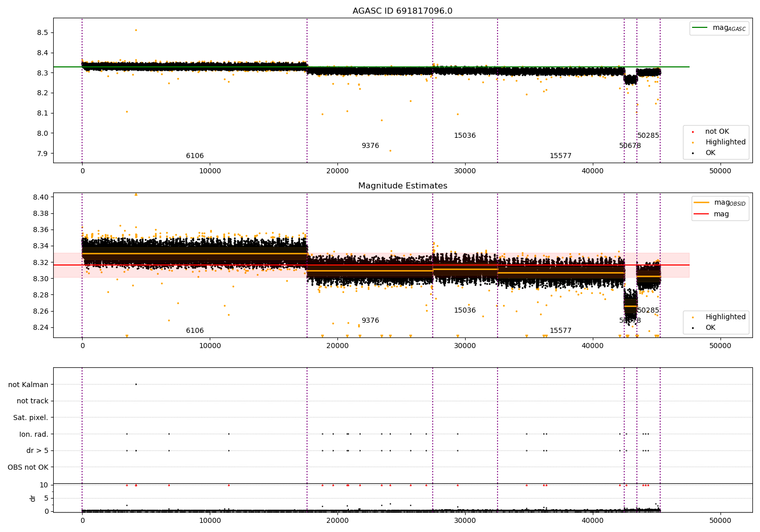Click y-axis tick "8.34" on the middle plot
Image resolution: width=760 pixels, height=532 pixels.
(x=40, y=246)
